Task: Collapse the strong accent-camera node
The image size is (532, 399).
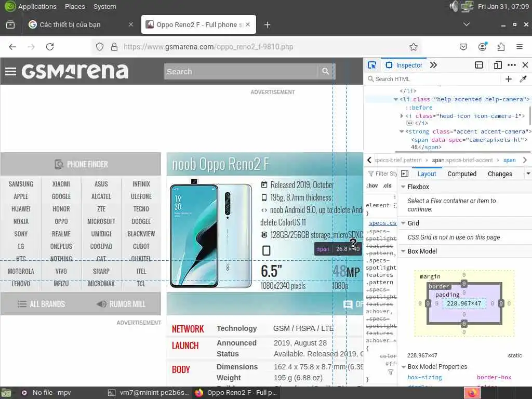Action: tap(402, 131)
